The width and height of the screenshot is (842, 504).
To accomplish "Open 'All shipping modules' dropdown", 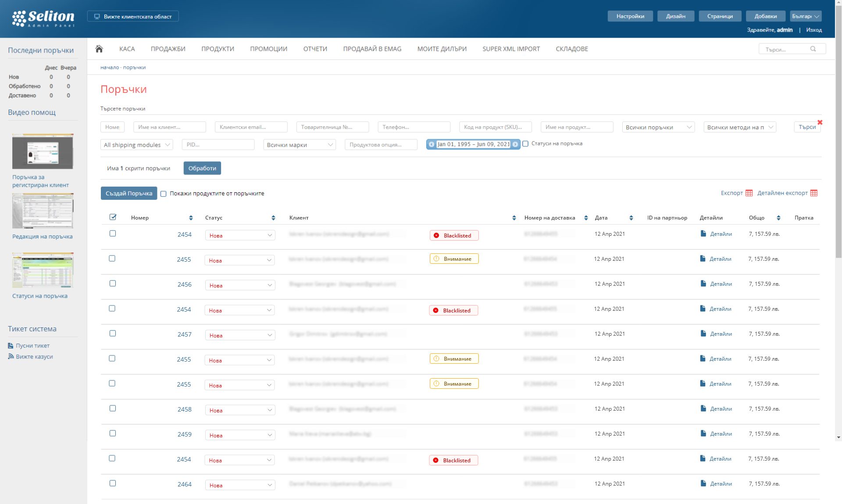I will [x=136, y=145].
